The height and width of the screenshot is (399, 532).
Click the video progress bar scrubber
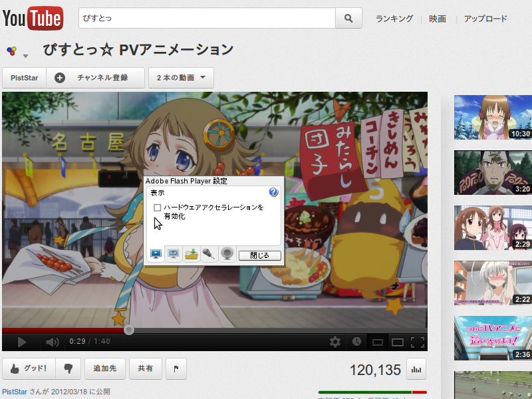[x=128, y=329]
